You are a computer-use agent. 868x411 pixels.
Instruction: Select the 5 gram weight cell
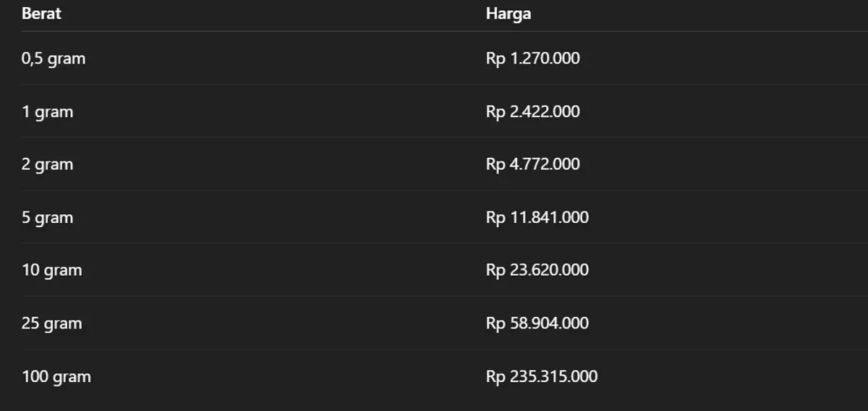[47, 218]
